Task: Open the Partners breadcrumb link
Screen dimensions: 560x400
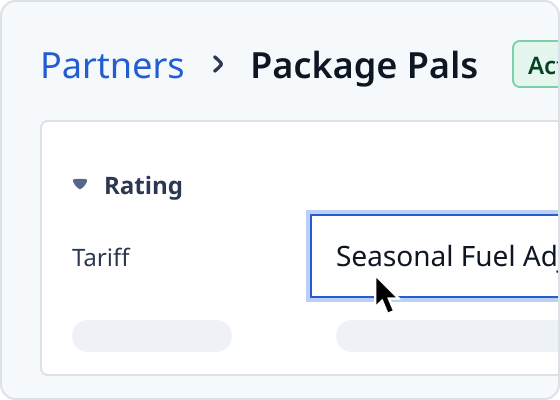Action: [x=112, y=66]
